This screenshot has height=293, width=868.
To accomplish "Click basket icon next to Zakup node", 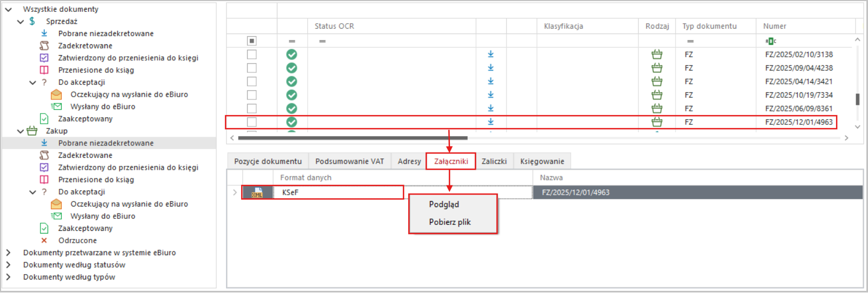I will click(x=32, y=131).
